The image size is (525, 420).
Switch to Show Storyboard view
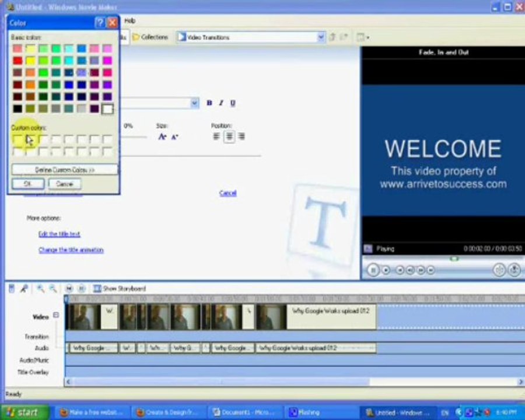[x=120, y=288]
